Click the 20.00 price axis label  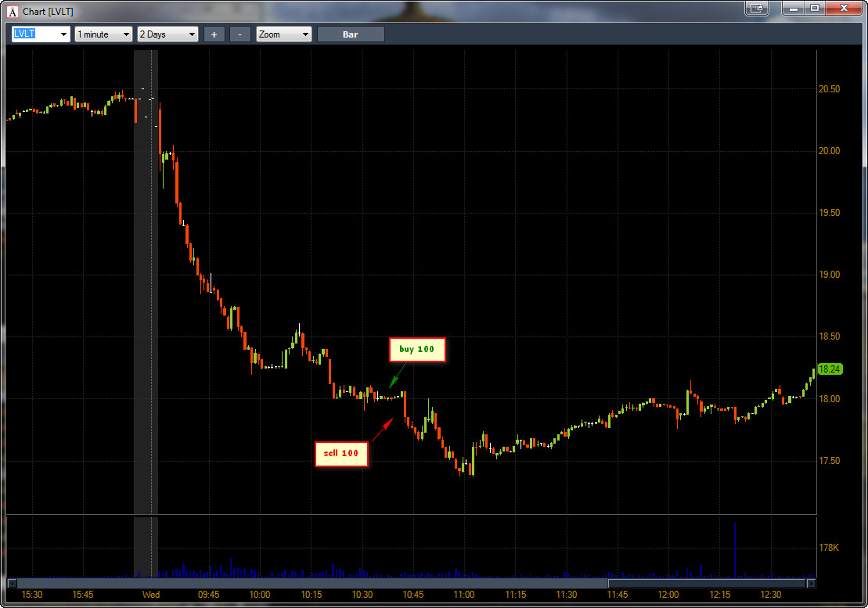[829, 151]
